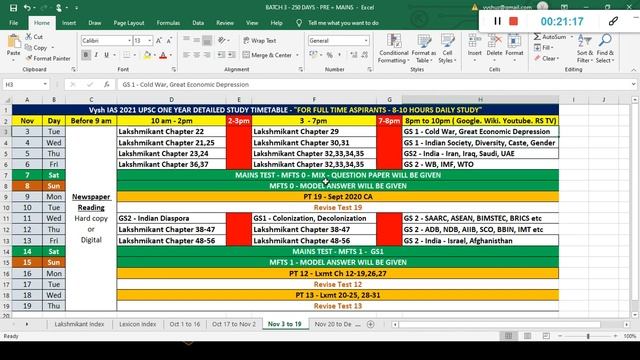Toggle Underline formatting
This screenshot has width=640, height=360.
tap(106, 55)
